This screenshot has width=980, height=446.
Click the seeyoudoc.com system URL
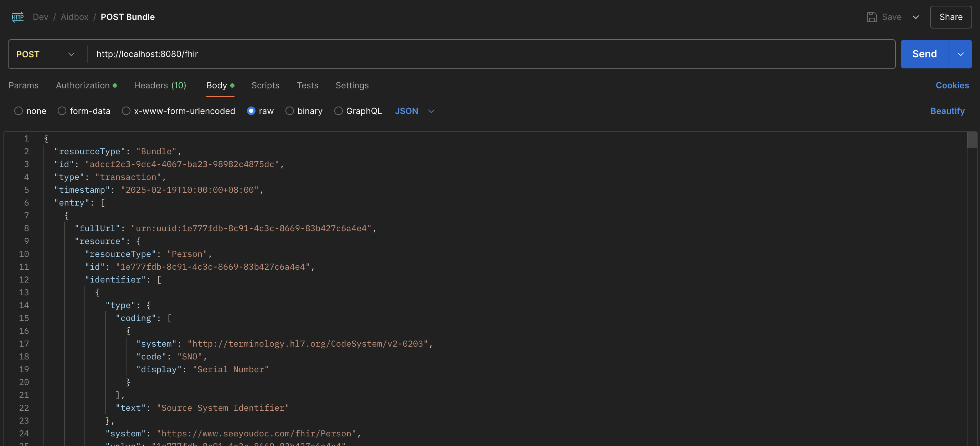pyautogui.click(x=257, y=434)
